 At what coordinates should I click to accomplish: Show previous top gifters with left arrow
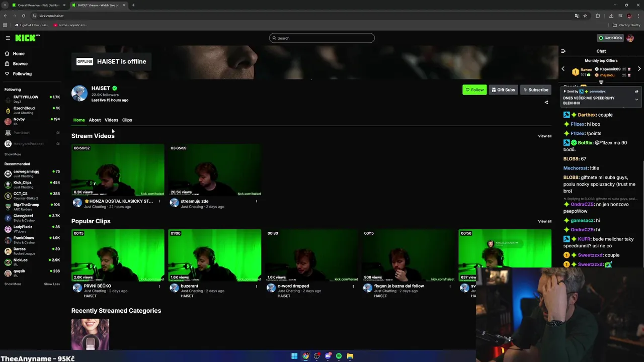click(x=563, y=69)
